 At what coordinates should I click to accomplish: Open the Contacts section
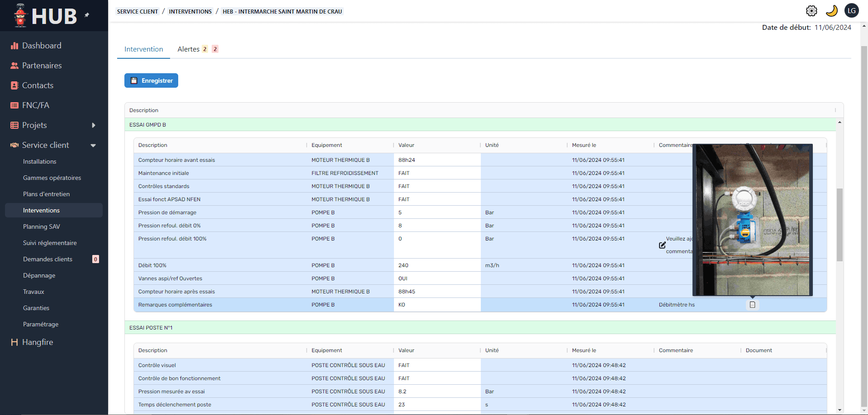pos(38,85)
